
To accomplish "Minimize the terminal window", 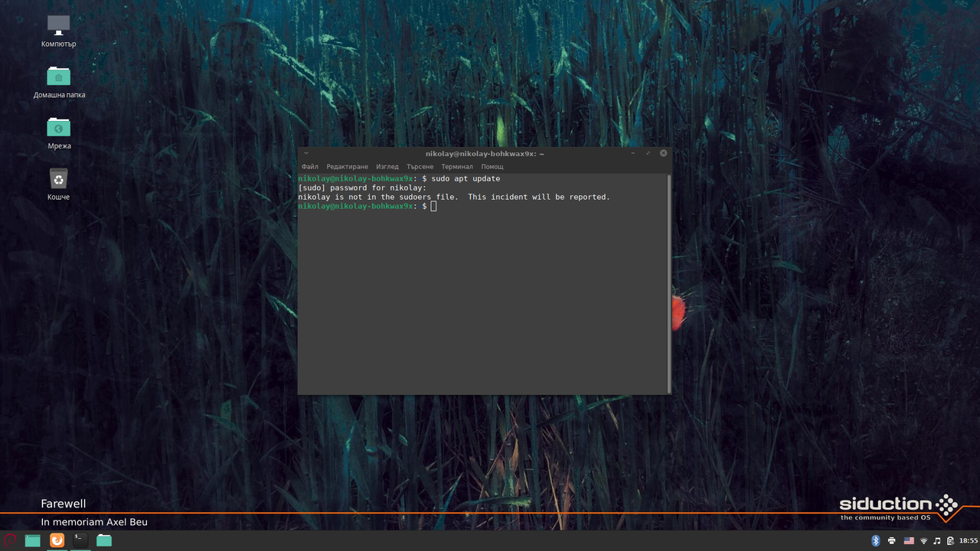I will (x=633, y=153).
